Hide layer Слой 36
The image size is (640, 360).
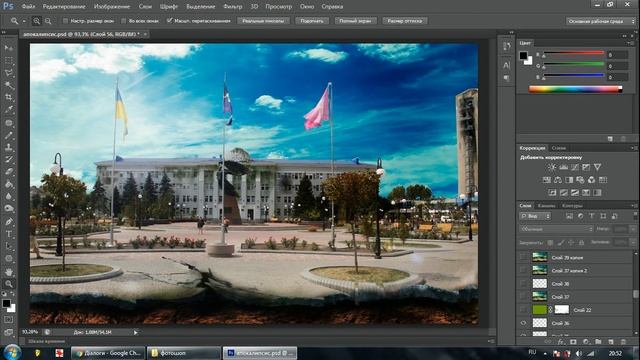(x=523, y=323)
